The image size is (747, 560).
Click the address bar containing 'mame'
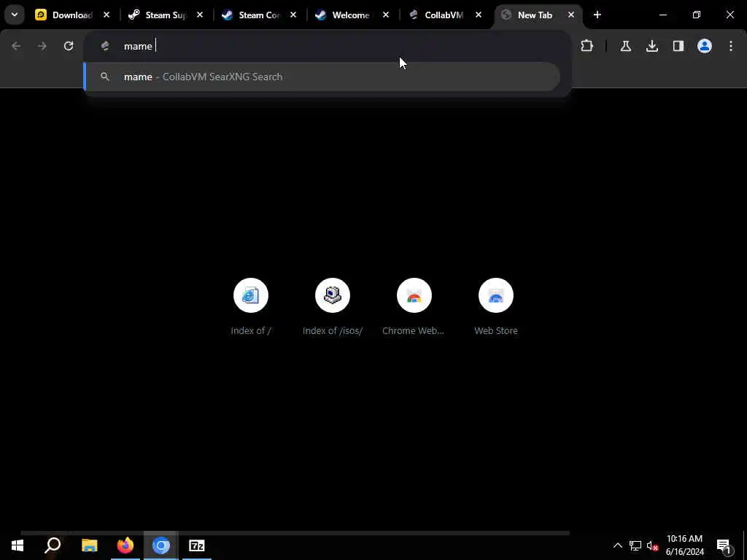pos(327,46)
